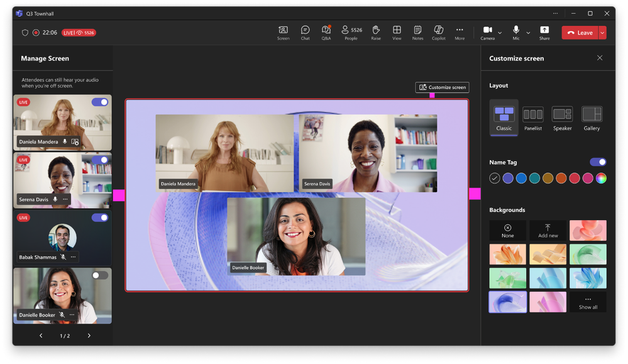Open more options for Babak Shammas
The image size is (628, 364).
[74, 257]
